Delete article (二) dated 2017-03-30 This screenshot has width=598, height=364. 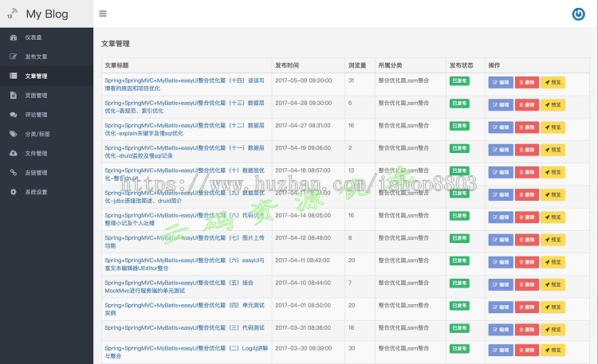[527, 350]
